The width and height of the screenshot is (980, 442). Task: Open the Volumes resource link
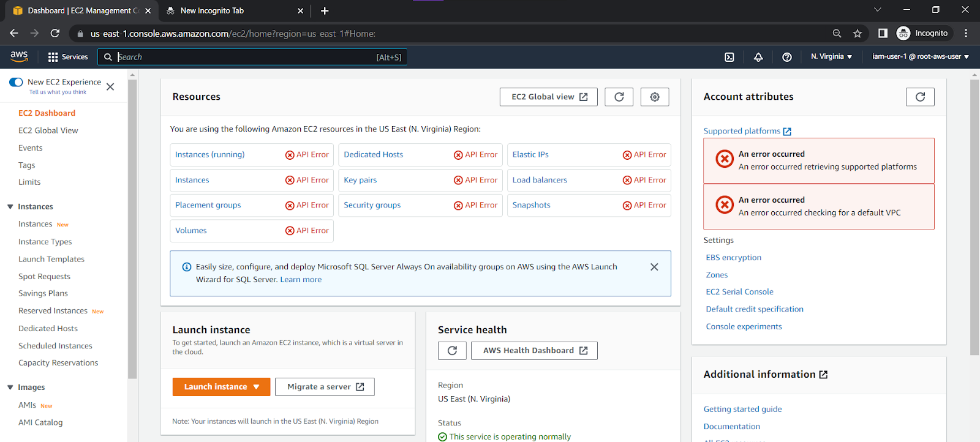click(x=191, y=231)
